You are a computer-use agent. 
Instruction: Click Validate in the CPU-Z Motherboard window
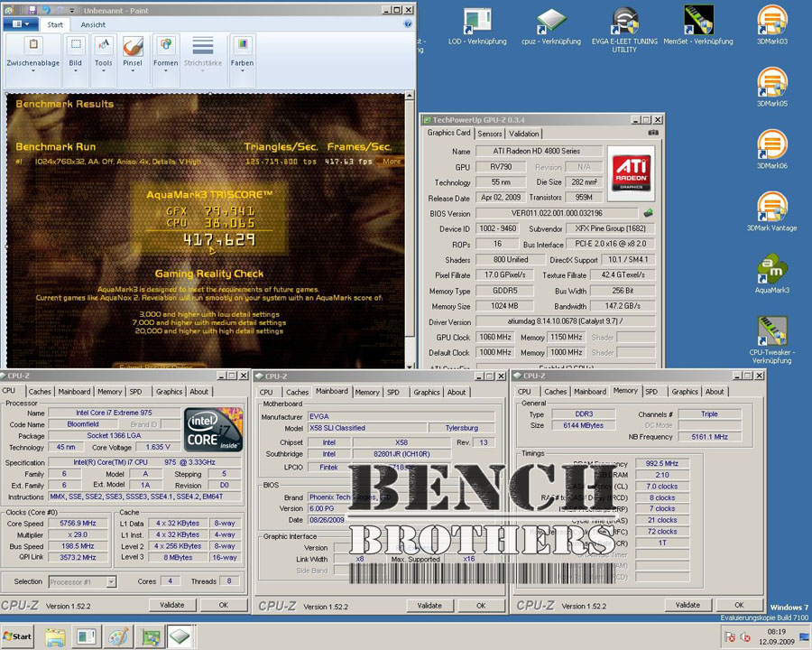pyautogui.click(x=429, y=606)
